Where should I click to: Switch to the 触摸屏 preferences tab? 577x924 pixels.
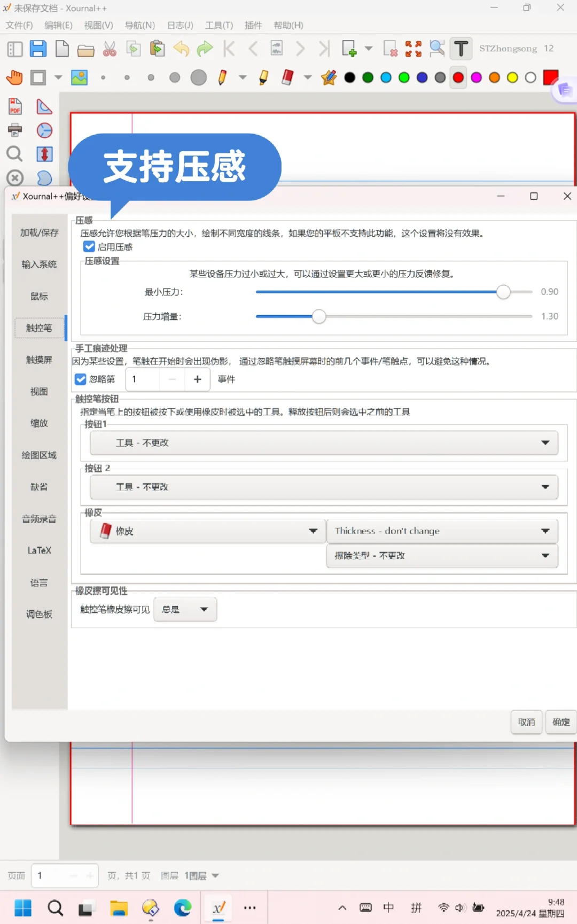(39, 360)
